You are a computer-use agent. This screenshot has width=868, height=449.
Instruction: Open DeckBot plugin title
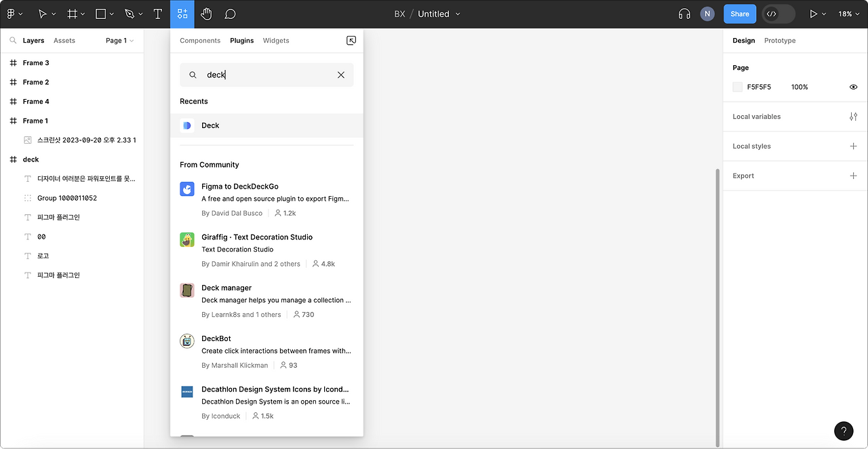[217, 339]
